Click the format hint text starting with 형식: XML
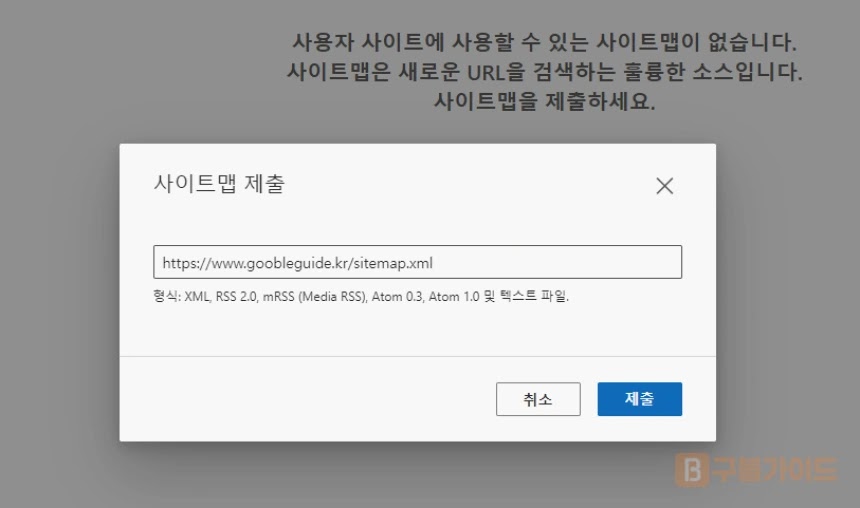The image size is (860, 508). 361,296
